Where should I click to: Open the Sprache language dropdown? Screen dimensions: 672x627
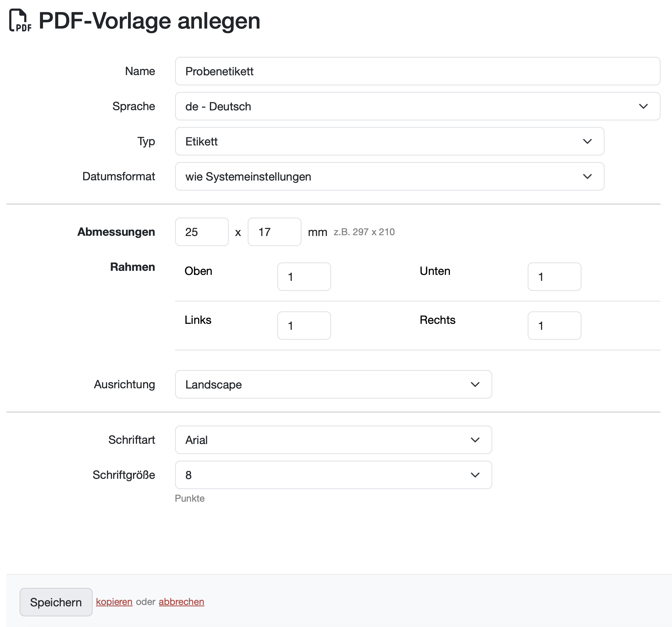pos(417,107)
